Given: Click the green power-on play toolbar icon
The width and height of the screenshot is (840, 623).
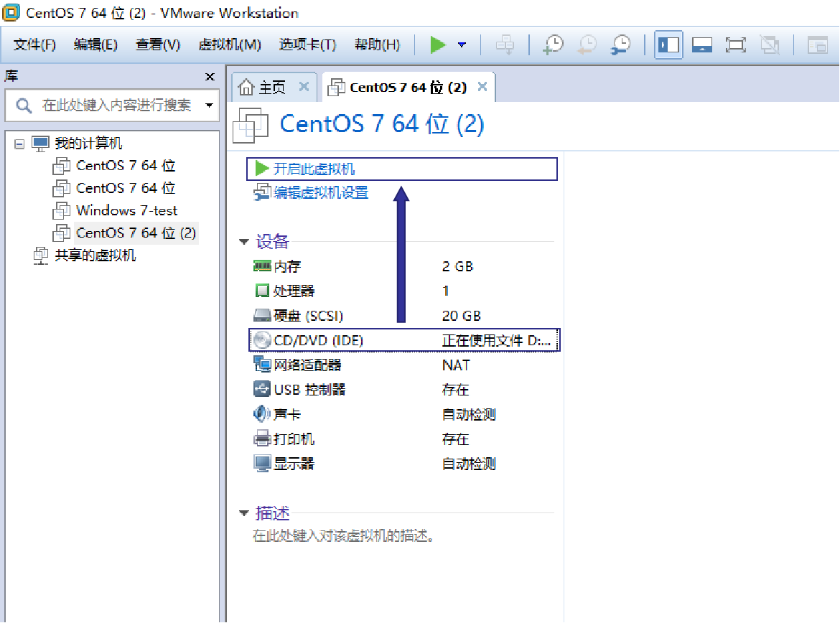Looking at the screenshot, I should tap(438, 44).
